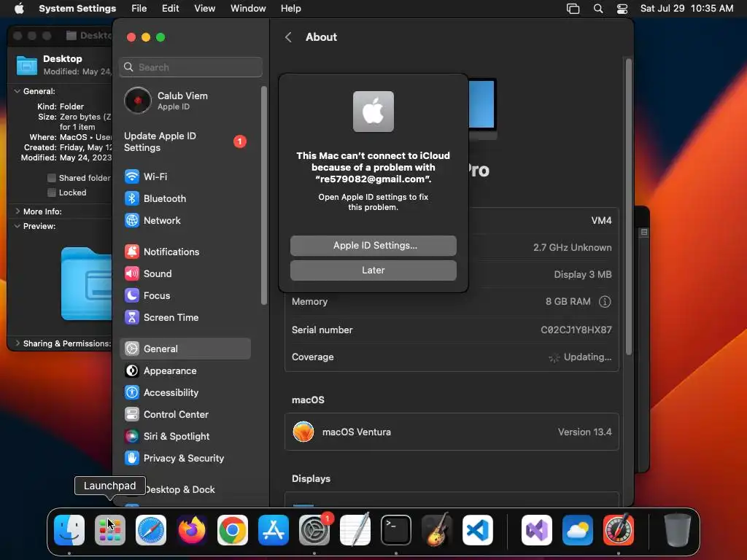Click the macOS Ventura row

click(x=452, y=432)
